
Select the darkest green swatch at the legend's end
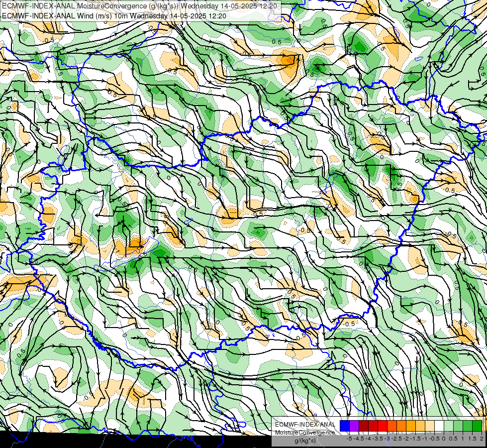click(x=477, y=426)
